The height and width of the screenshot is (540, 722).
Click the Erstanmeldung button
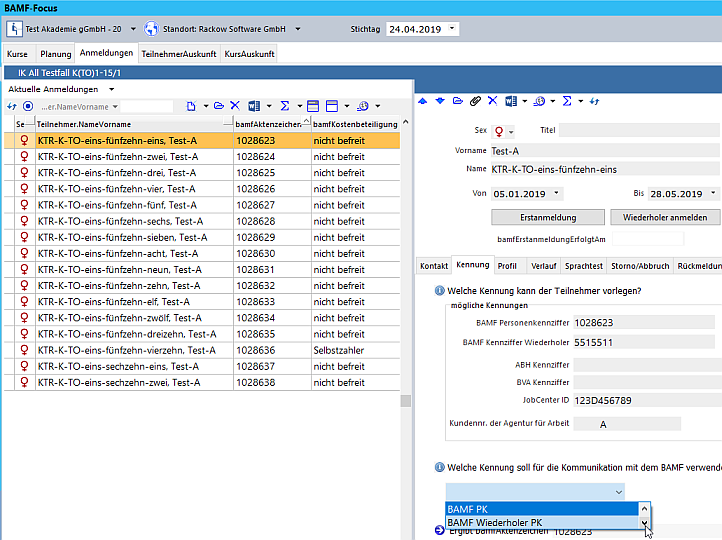(548, 217)
